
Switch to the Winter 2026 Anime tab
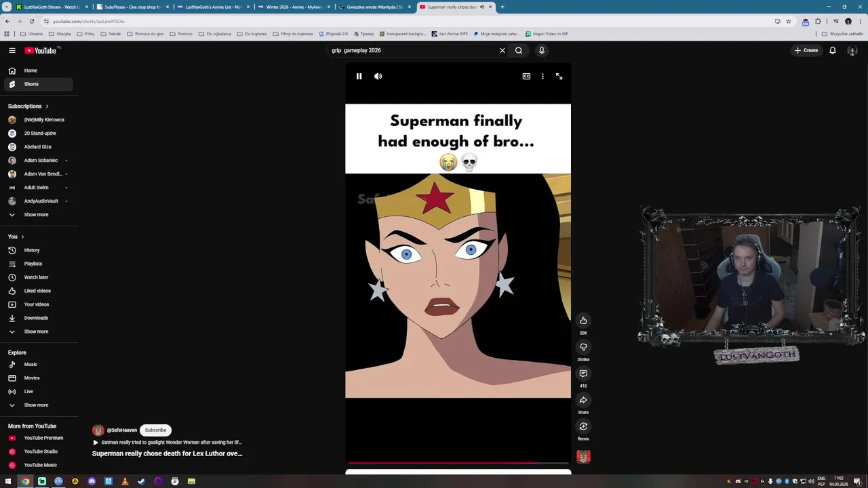click(294, 7)
